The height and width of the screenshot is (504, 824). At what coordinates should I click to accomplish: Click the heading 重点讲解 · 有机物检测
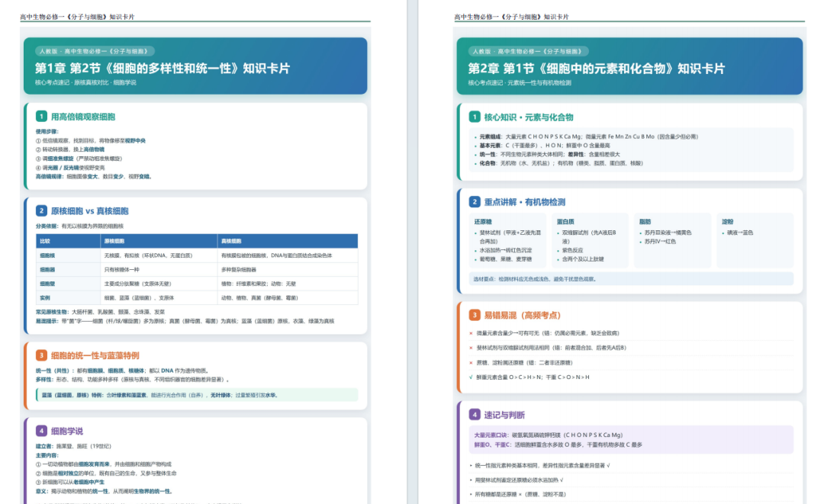coord(524,202)
